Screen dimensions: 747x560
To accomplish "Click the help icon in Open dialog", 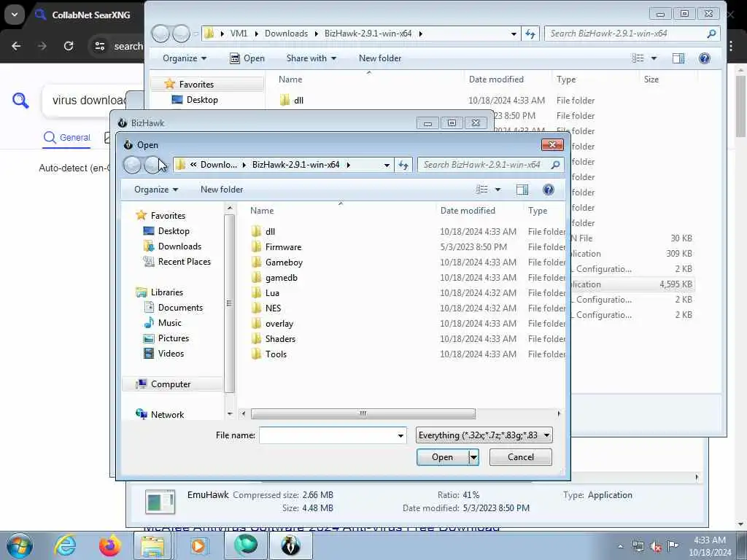I will pyautogui.click(x=549, y=190).
